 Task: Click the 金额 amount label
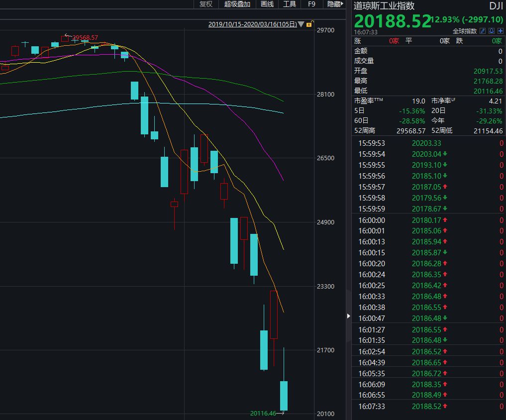tap(360, 51)
